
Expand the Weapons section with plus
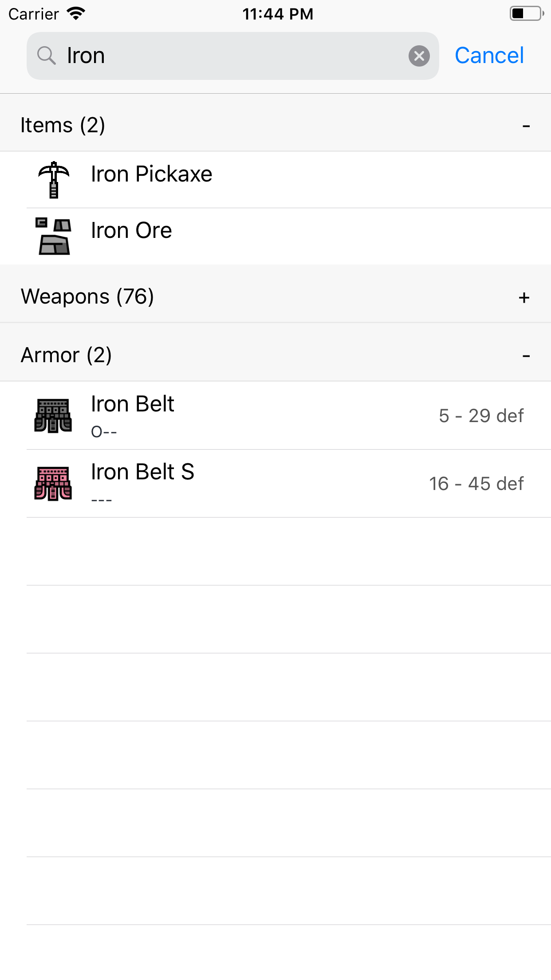point(524,297)
